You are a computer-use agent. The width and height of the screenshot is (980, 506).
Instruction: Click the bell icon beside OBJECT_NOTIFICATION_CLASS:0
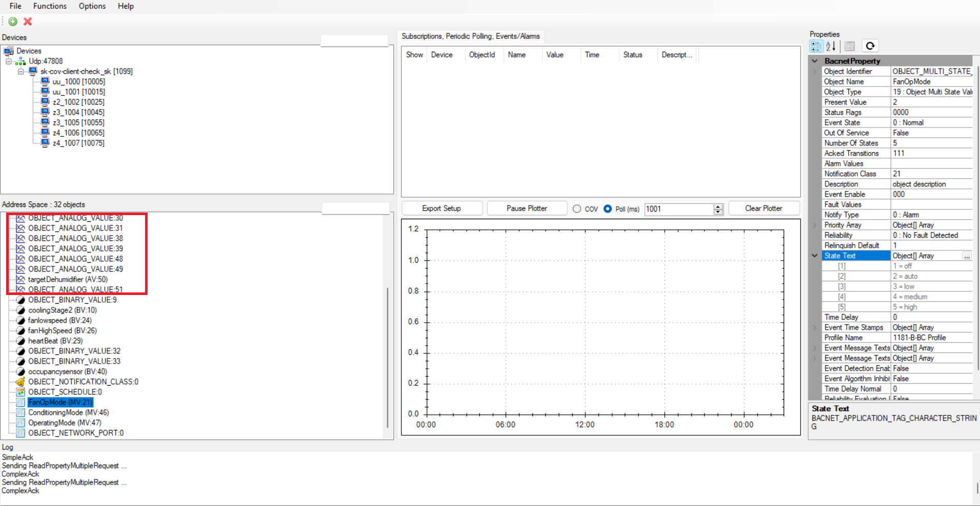tap(21, 382)
